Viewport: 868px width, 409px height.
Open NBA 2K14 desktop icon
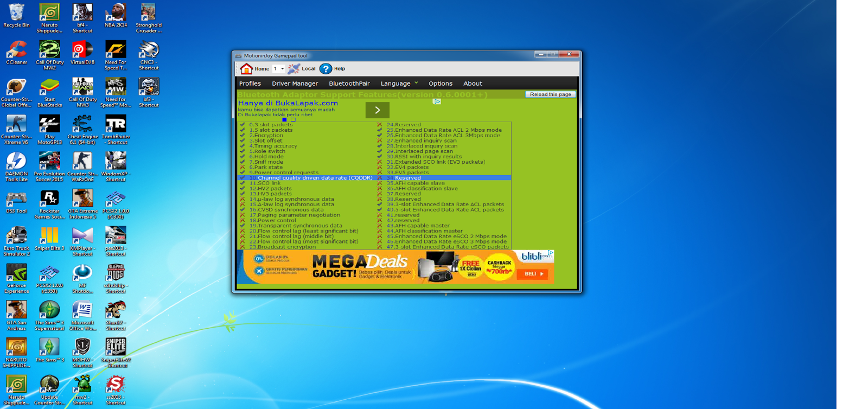tap(116, 16)
